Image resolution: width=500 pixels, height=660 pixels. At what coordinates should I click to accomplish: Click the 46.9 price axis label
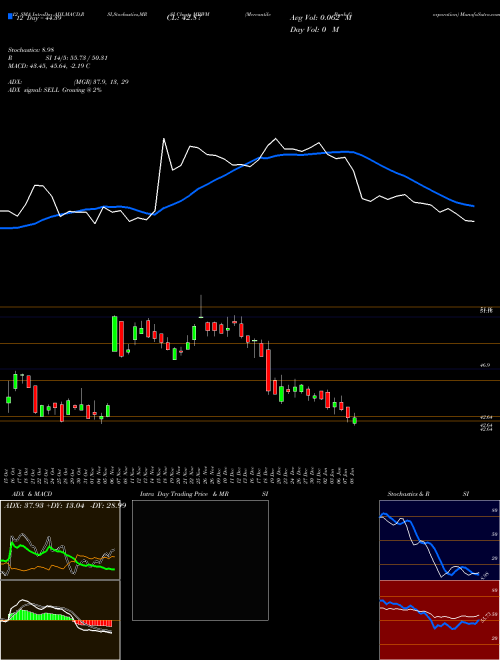486,366
